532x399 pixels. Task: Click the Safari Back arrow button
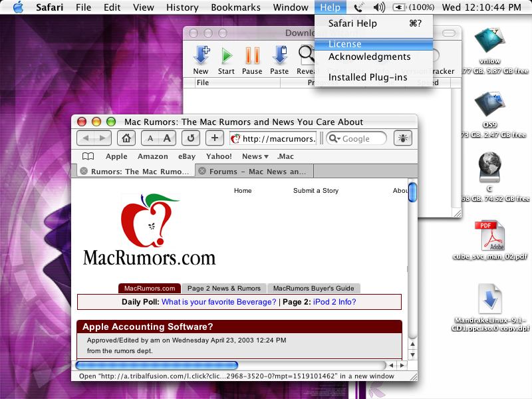pyautogui.click(x=86, y=138)
